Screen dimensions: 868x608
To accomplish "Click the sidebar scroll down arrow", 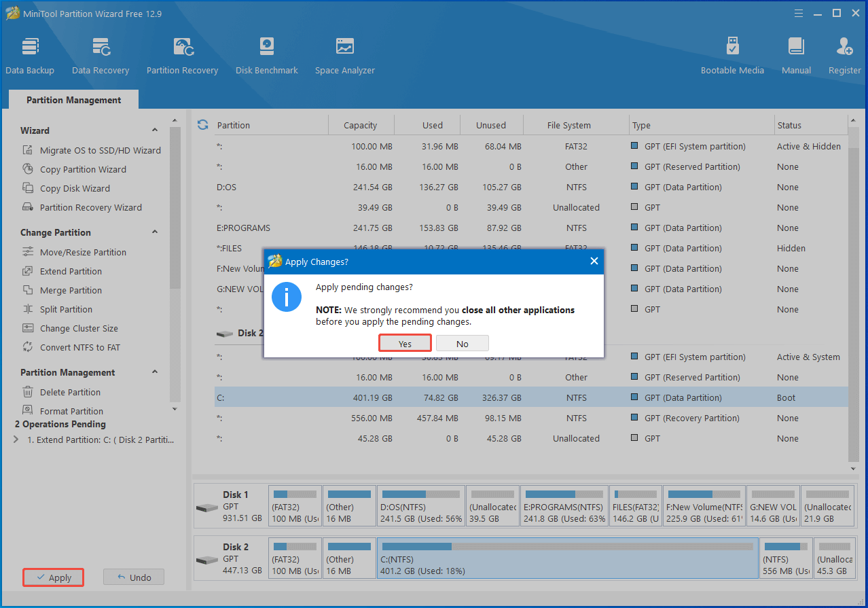I will pyautogui.click(x=175, y=409).
